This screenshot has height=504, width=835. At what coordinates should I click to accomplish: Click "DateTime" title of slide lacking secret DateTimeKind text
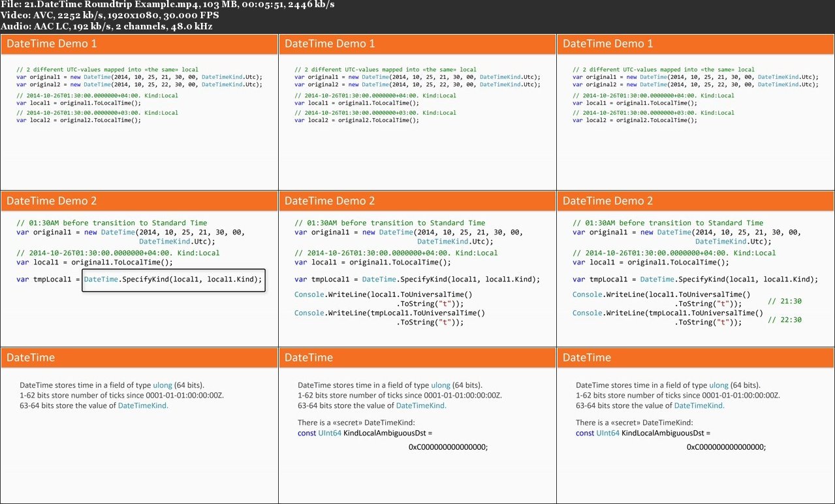pos(31,357)
